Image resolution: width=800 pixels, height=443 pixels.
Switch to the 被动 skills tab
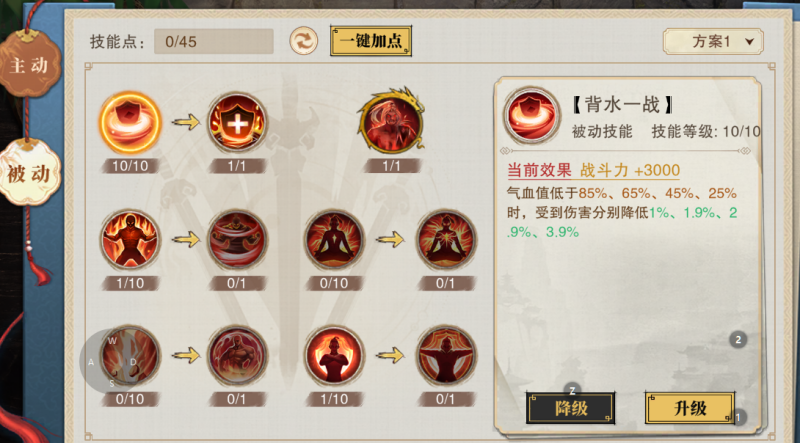point(29,173)
